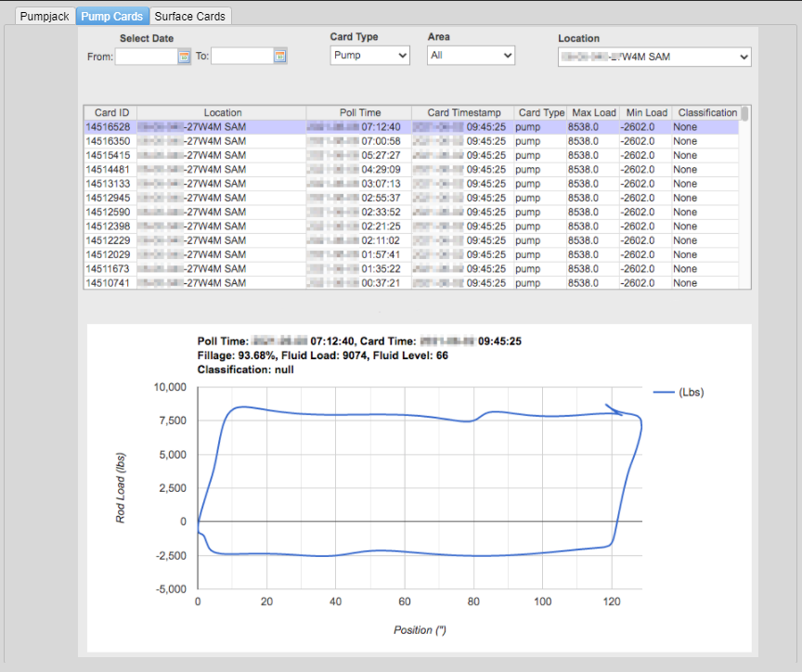This screenshot has width=802, height=672.
Task: Click poll time 00:37:21 cell
Action: (359, 283)
